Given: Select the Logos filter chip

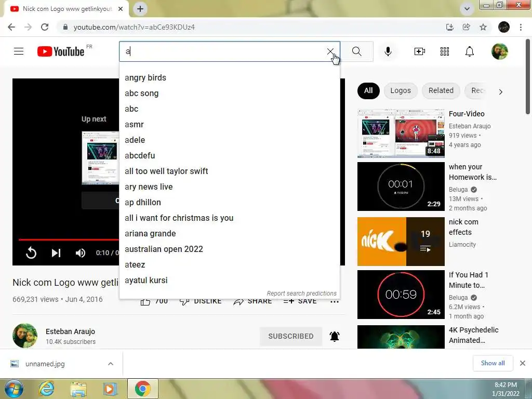Looking at the screenshot, I should 401,91.
